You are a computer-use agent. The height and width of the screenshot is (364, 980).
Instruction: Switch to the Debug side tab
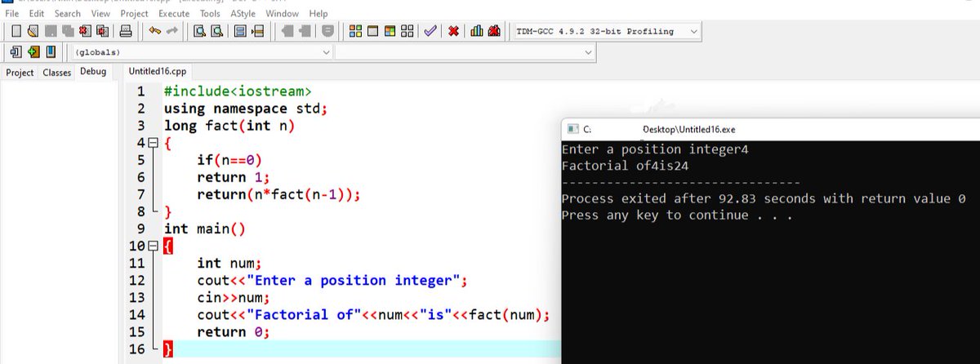click(x=93, y=72)
